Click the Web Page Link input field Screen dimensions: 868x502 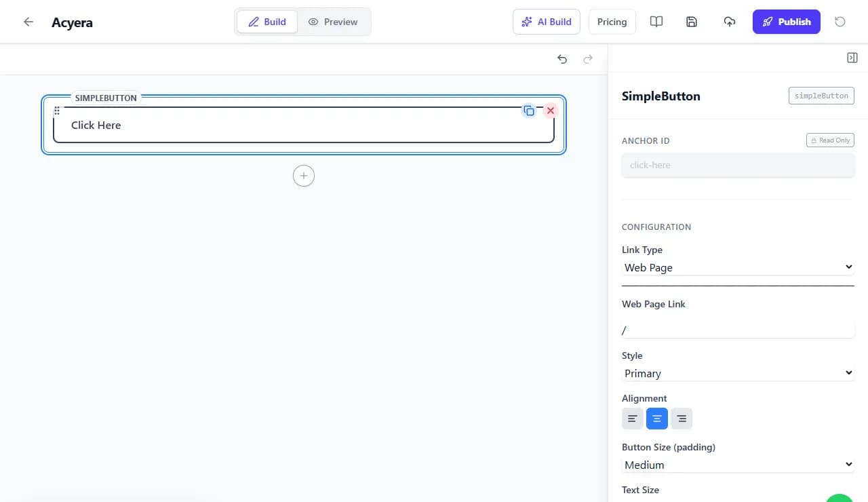[738, 330]
